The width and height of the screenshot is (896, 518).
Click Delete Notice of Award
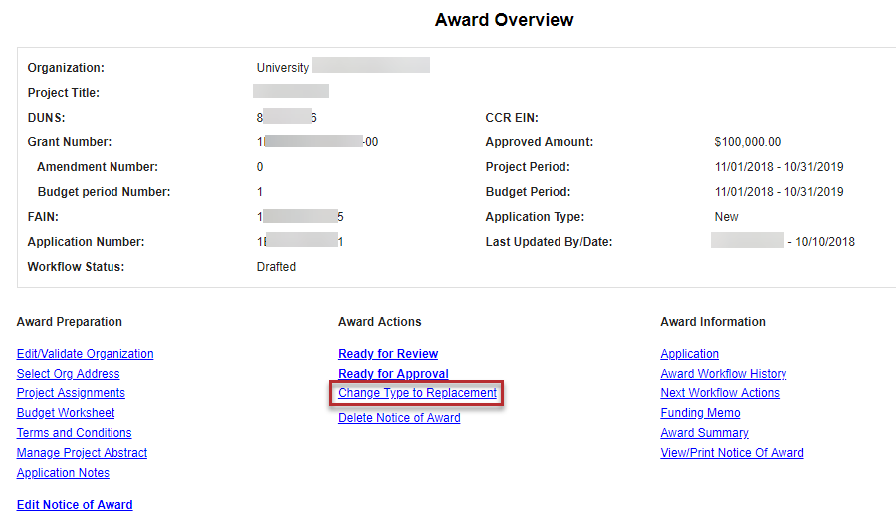coord(399,418)
